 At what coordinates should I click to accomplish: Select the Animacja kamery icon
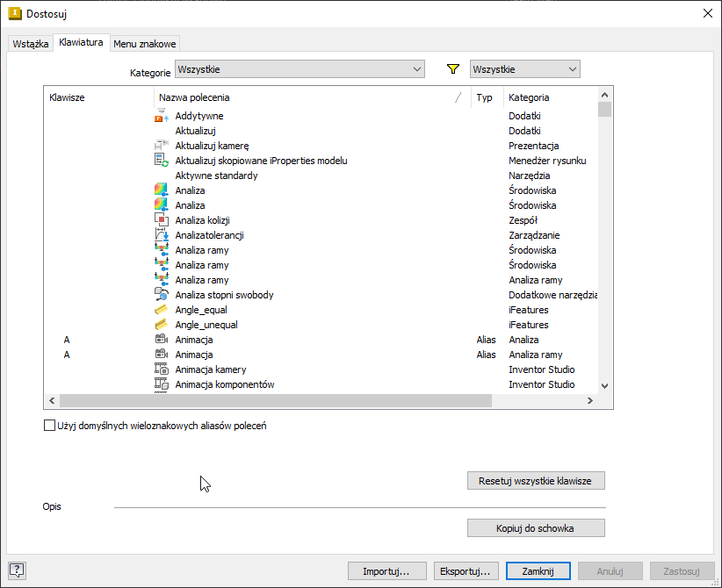point(161,369)
